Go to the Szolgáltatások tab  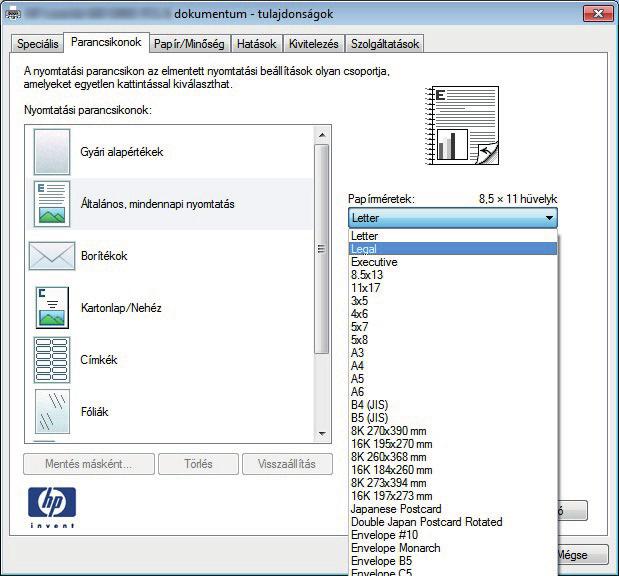click(385, 43)
